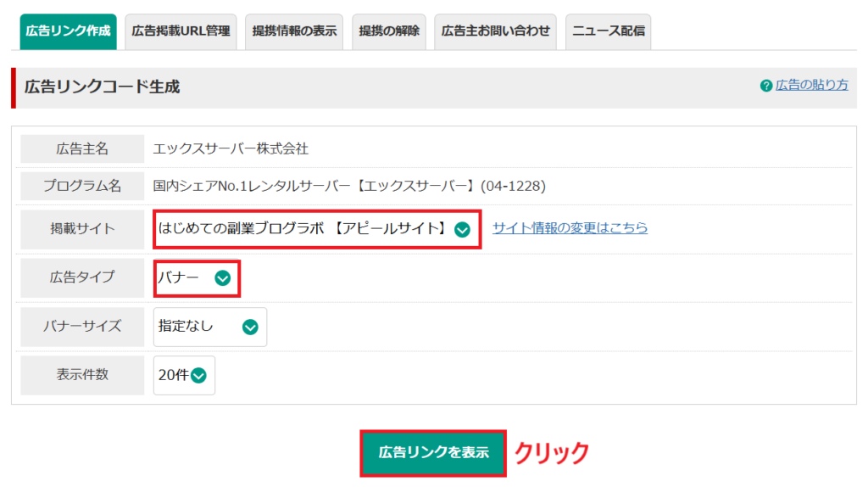Click the active 広告リンク作成 tab
The image size is (868, 487).
(68, 31)
